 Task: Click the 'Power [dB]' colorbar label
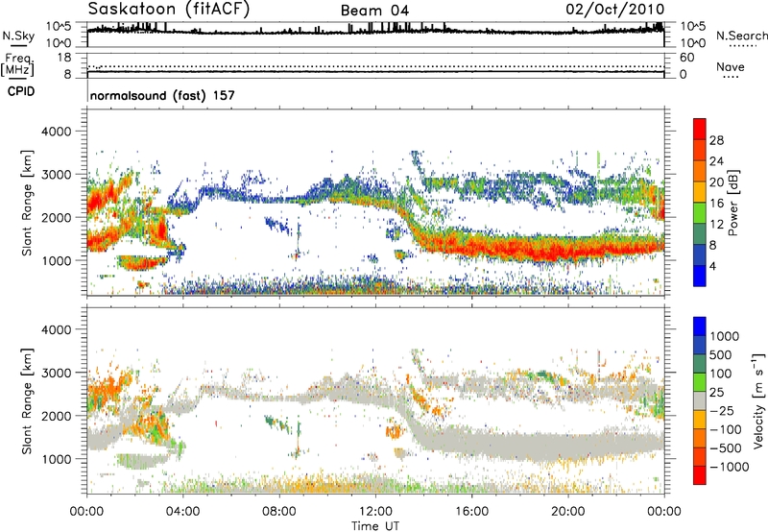(732, 203)
